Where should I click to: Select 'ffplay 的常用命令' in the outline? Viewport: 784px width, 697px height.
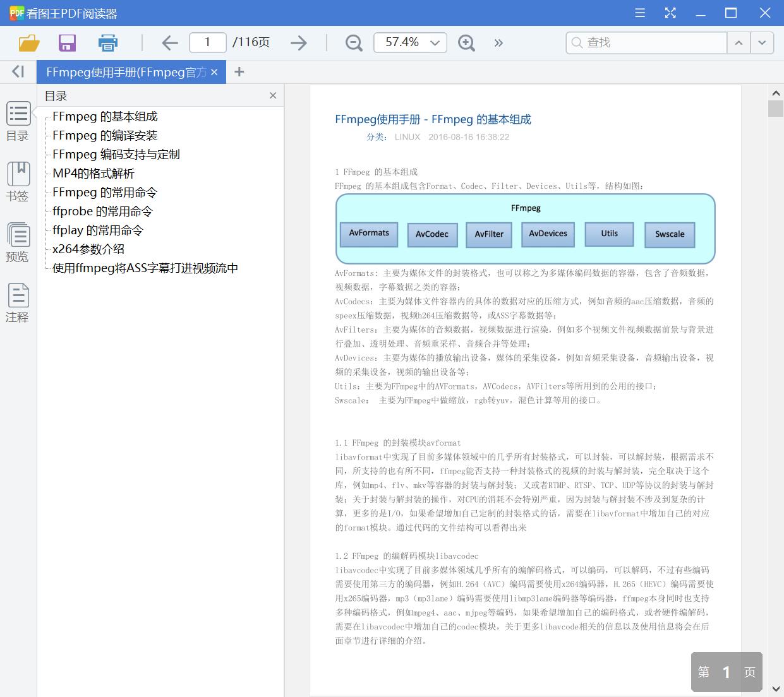(98, 230)
